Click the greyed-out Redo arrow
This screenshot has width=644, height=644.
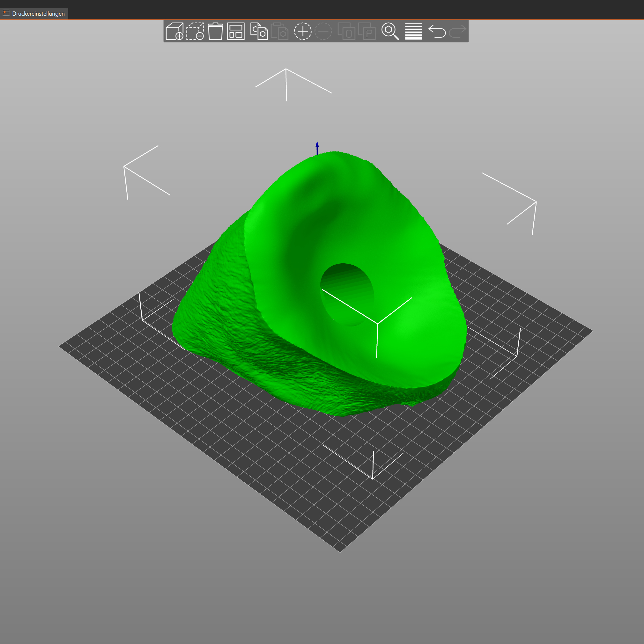457,31
